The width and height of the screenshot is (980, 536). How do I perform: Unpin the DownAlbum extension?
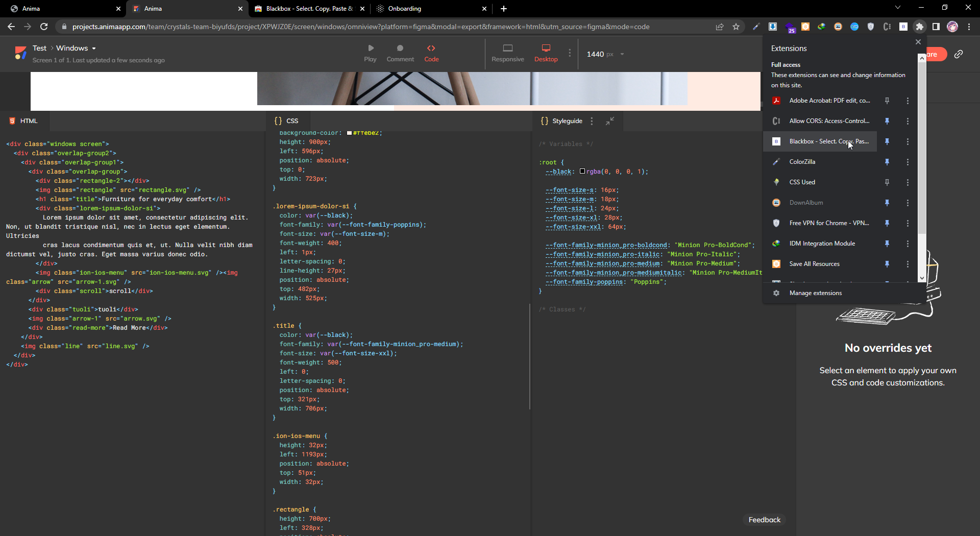click(887, 203)
